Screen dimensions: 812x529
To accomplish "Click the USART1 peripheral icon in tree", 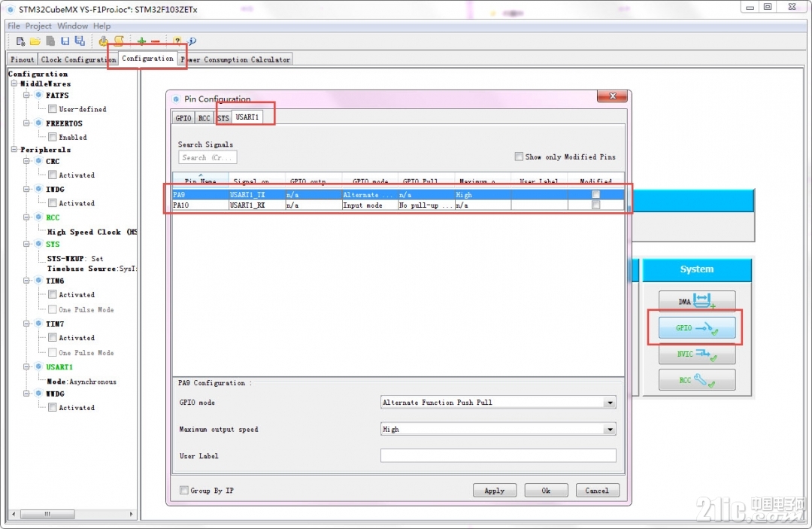I will pyautogui.click(x=38, y=366).
